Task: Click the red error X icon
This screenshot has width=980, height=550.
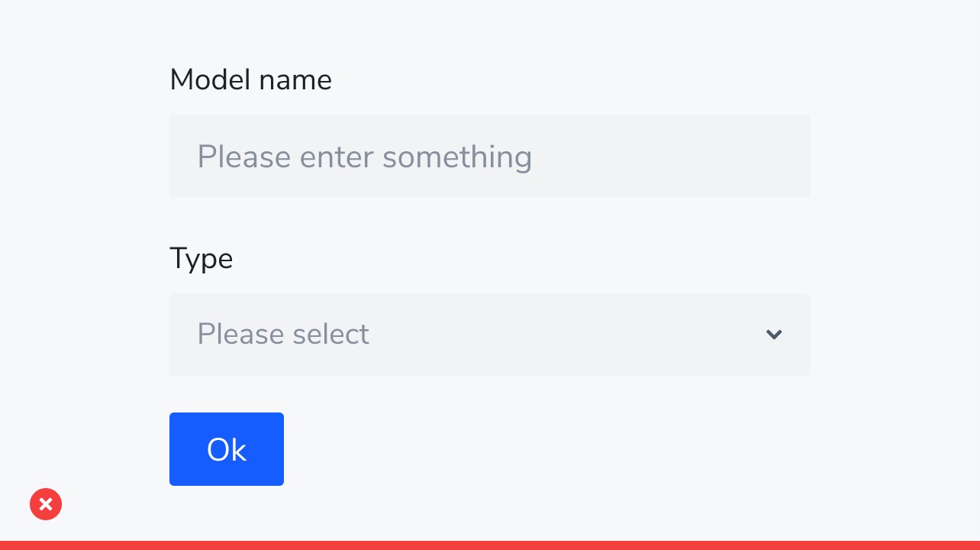Action: tap(46, 504)
